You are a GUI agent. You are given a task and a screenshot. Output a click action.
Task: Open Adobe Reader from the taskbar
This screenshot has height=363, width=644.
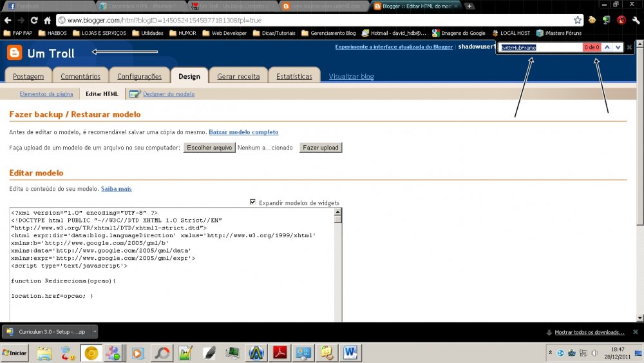coord(280,353)
